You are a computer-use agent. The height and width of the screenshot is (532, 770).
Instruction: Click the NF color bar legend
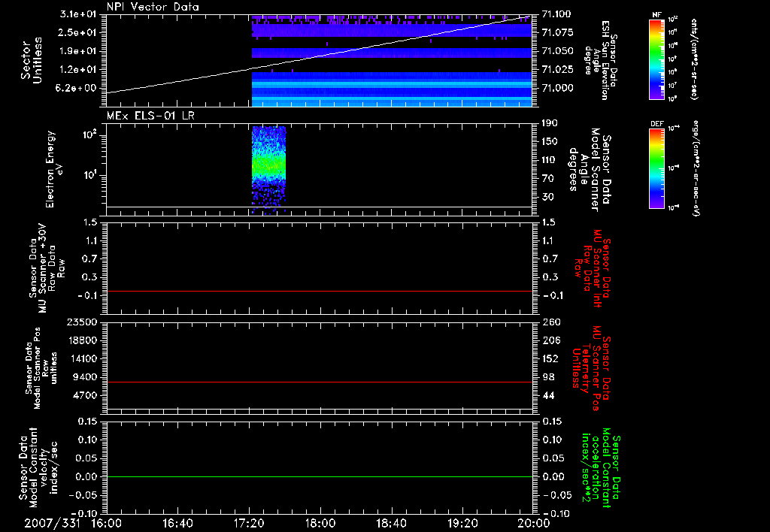click(x=657, y=59)
